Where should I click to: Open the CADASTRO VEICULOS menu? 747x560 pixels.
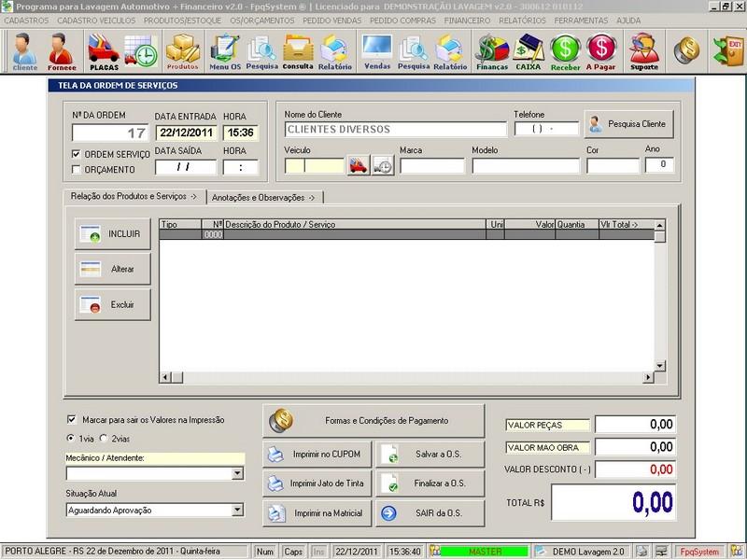pos(96,21)
